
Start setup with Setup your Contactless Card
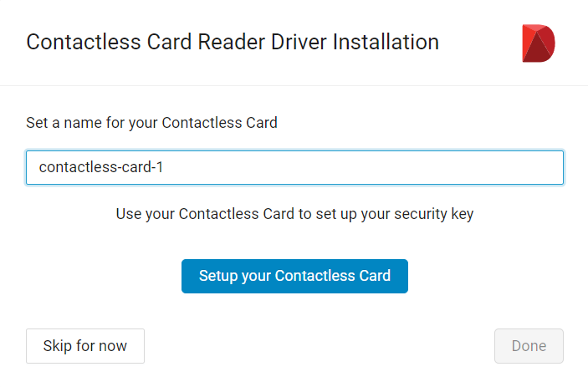point(294,276)
